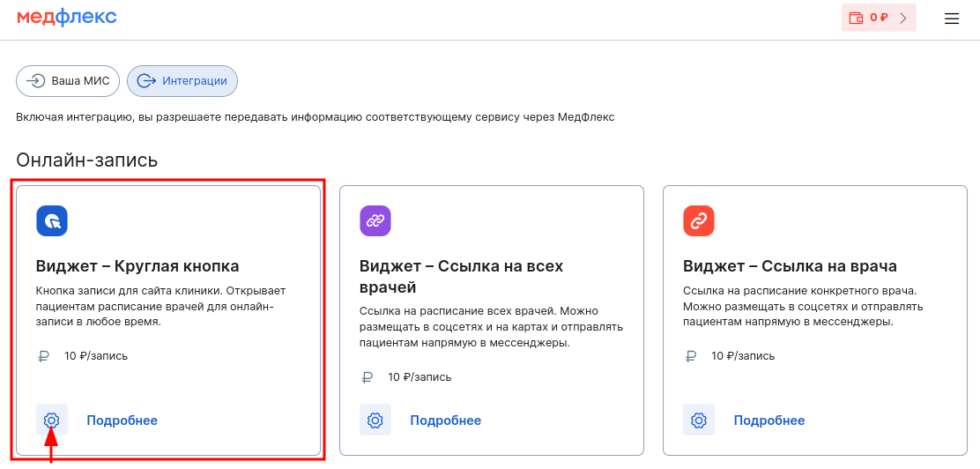Open the hamburger menu in the header
Screen dimensions: 980x469
click(951, 19)
